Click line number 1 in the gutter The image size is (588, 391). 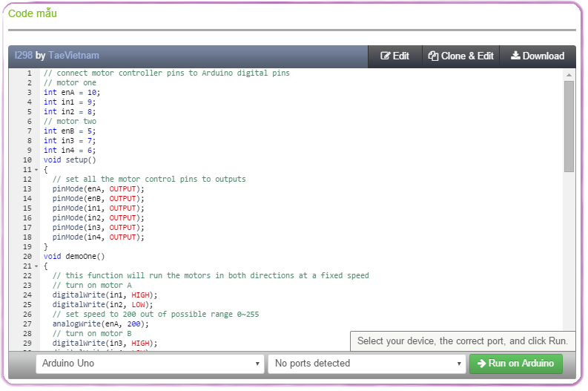(x=29, y=73)
